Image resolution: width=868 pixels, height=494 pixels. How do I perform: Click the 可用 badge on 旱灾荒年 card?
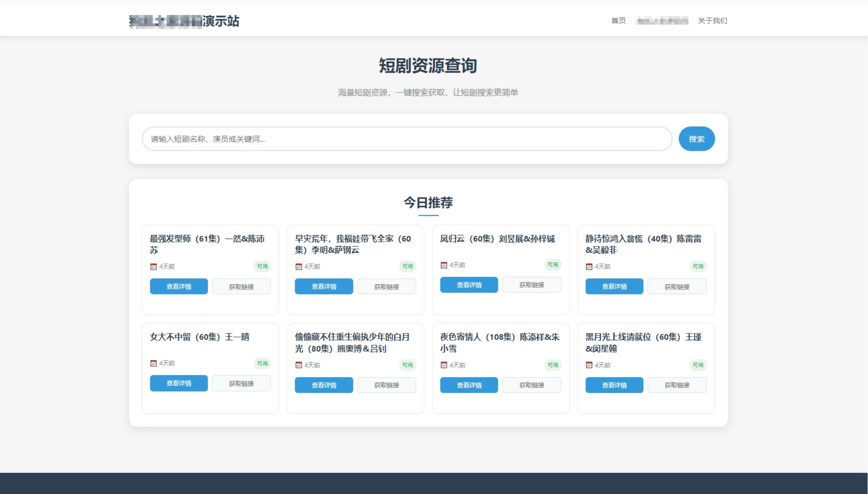point(408,266)
